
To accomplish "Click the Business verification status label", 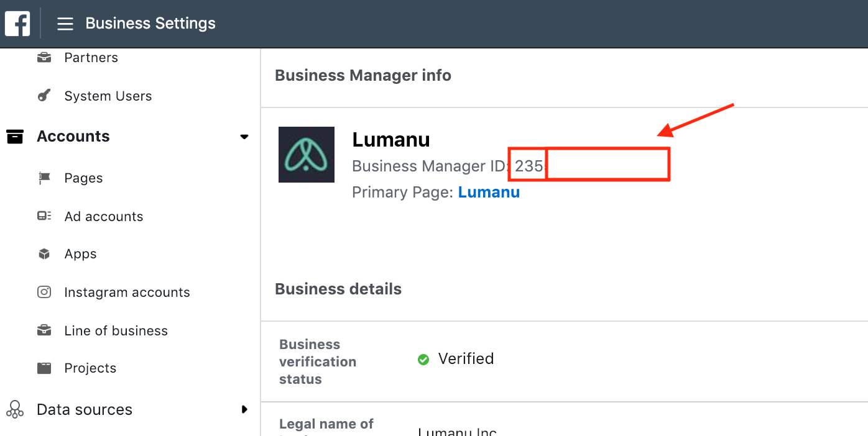I will tap(318, 361).
